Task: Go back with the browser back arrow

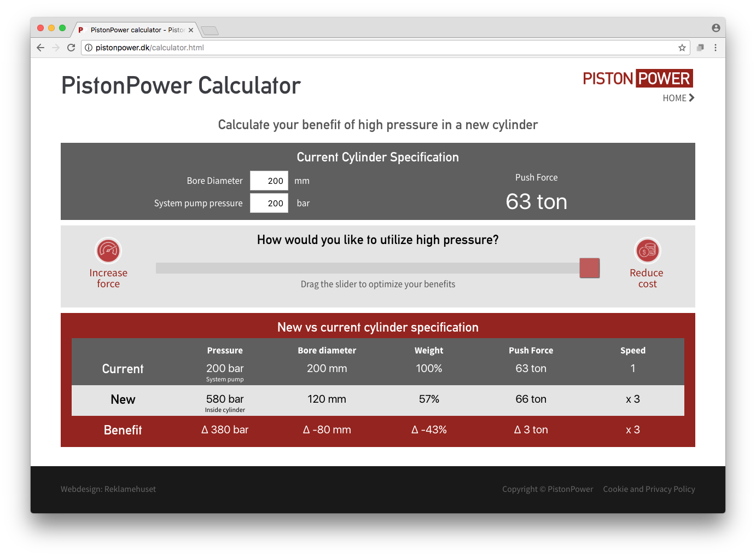Action: tap(40, 48)
